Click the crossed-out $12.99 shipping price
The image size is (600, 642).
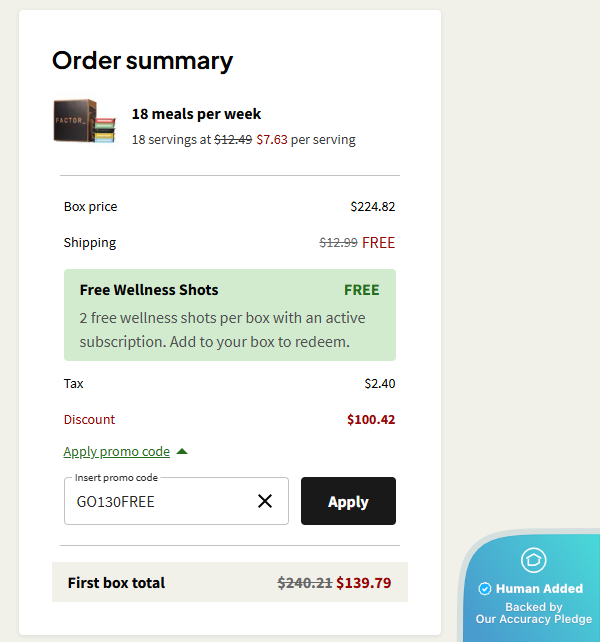point(338,242)
